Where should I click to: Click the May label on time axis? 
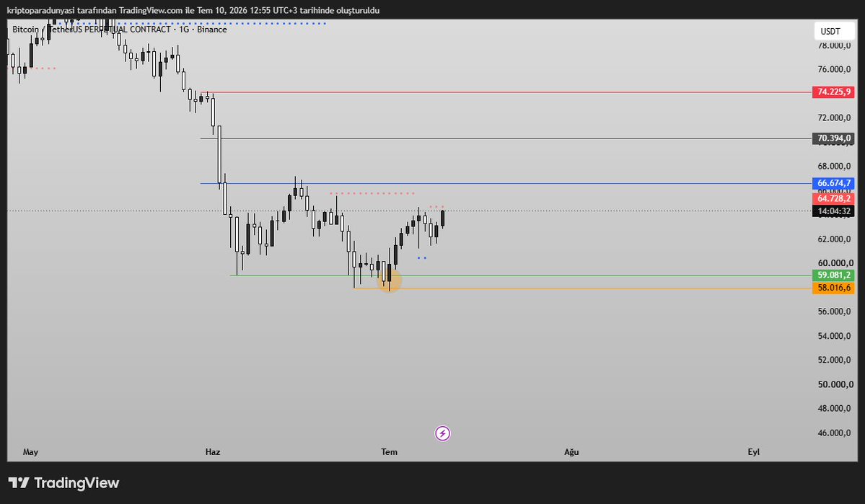coord(30,452)
